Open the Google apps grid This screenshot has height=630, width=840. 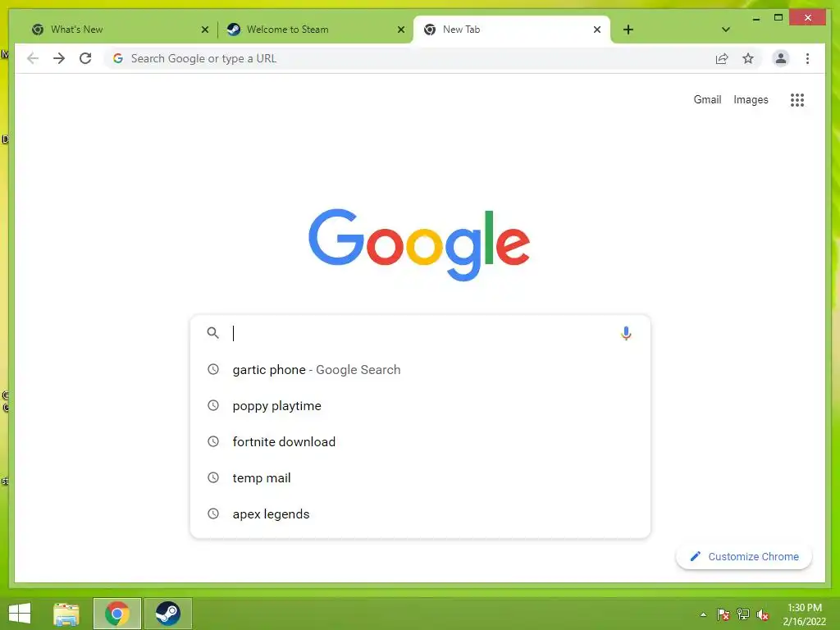click(x=797, y=99)
